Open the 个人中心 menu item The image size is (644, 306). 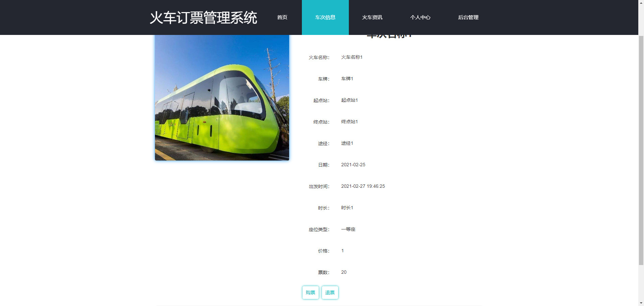click(x=420, y=17)
